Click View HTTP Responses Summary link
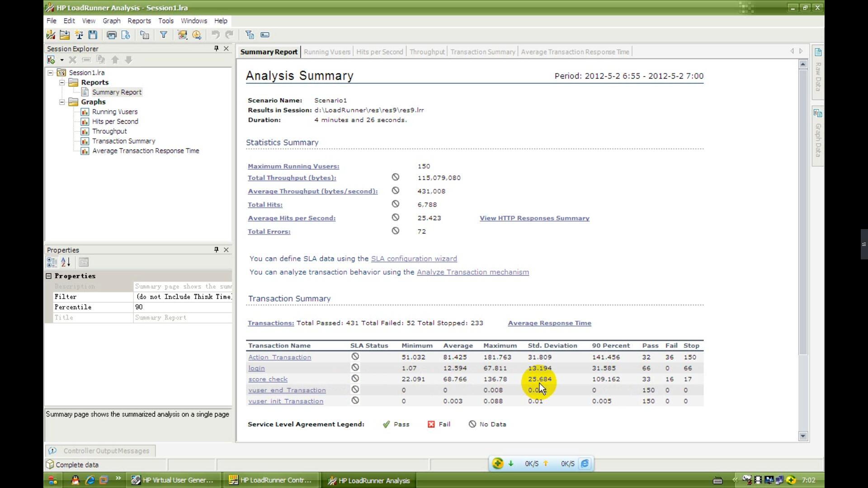 (534, 218)
